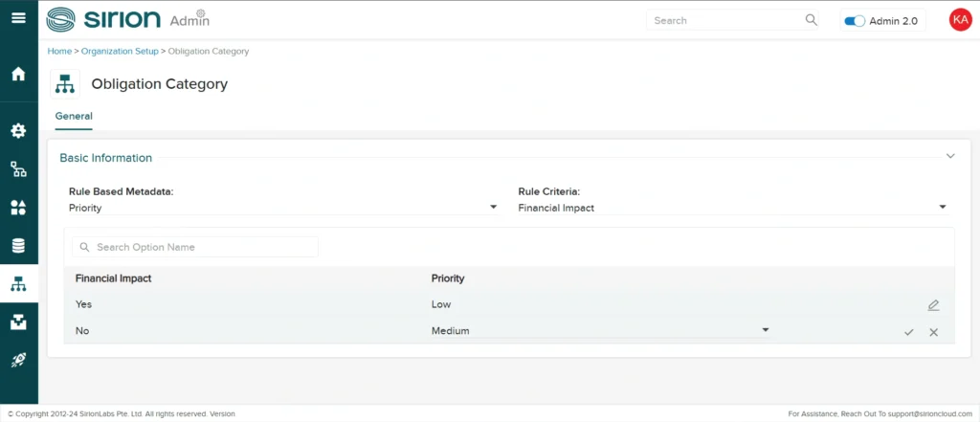
Task: Click the rocket icon in sidebar
Action: 18,360
